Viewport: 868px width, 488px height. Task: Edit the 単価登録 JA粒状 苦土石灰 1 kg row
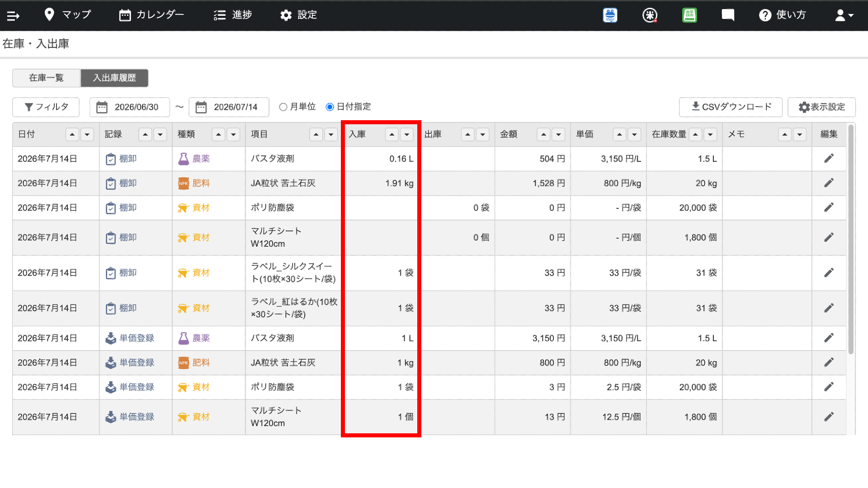829,362
